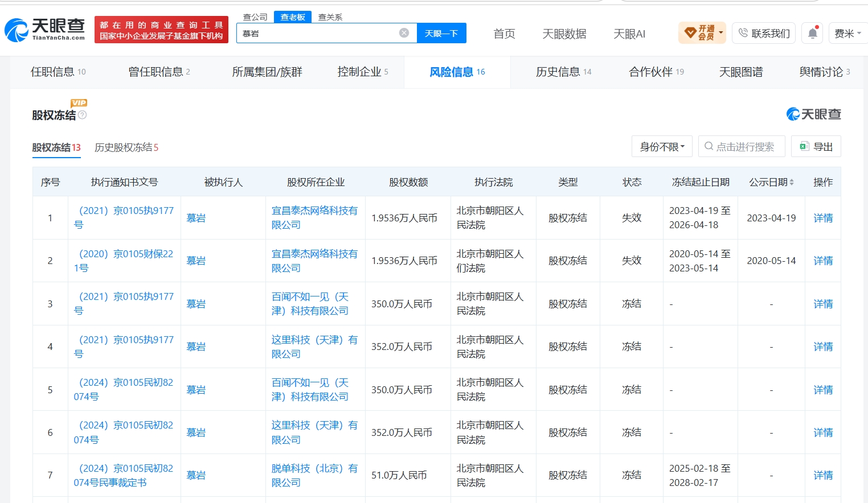Click the 点击进行搜索 table search field
This screenshot has width=868, height=503.
tap(742, 147)
